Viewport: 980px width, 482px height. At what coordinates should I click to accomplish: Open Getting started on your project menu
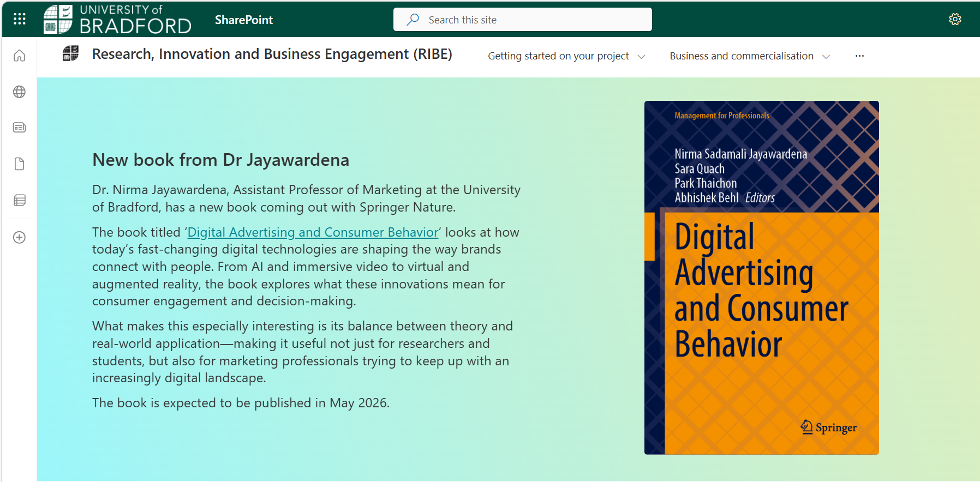(558, 56)
